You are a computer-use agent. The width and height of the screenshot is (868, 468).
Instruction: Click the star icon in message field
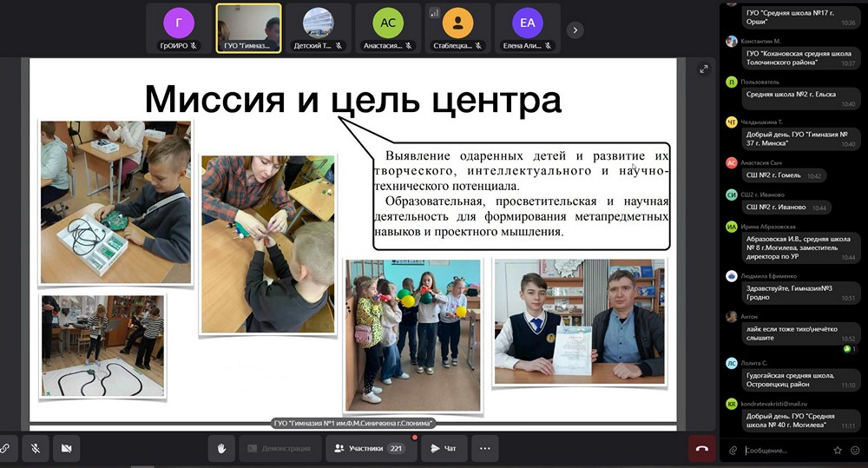838,451
